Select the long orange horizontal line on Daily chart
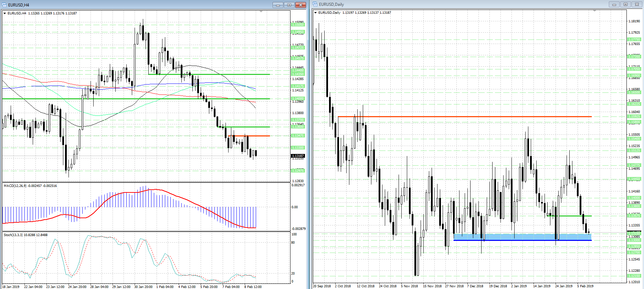The image size is (644, 289). click(465, 117)
